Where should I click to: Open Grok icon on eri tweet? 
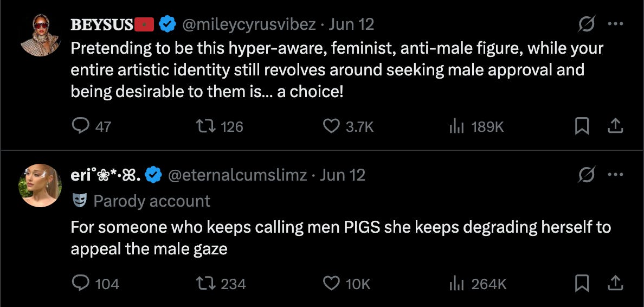click(x=587, y=175)
